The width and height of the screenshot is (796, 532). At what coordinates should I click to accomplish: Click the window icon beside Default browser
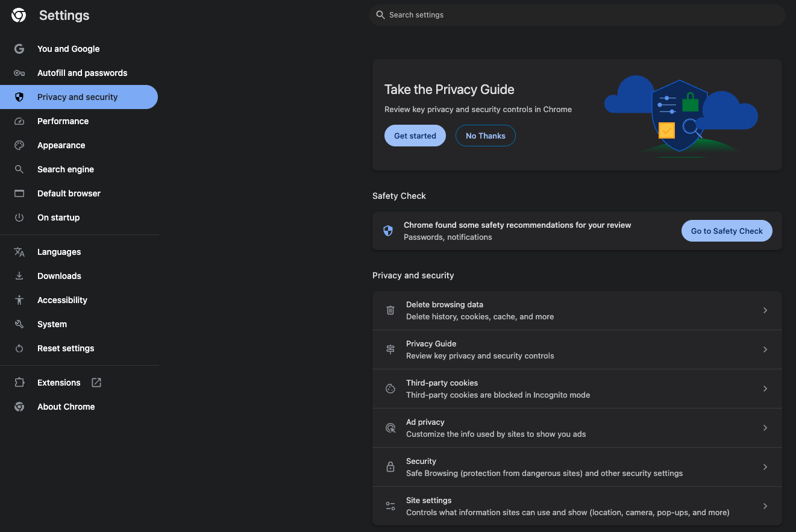click(x=19, y=193)
